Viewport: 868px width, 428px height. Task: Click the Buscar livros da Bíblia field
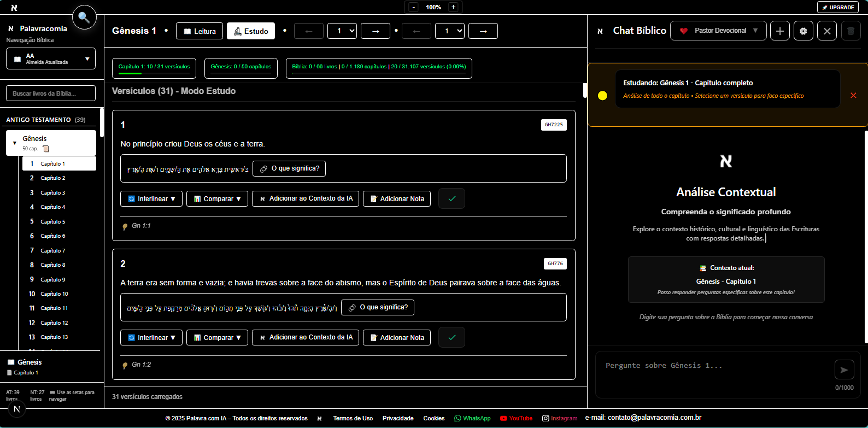pyautogui.click(x=51, y=93)
